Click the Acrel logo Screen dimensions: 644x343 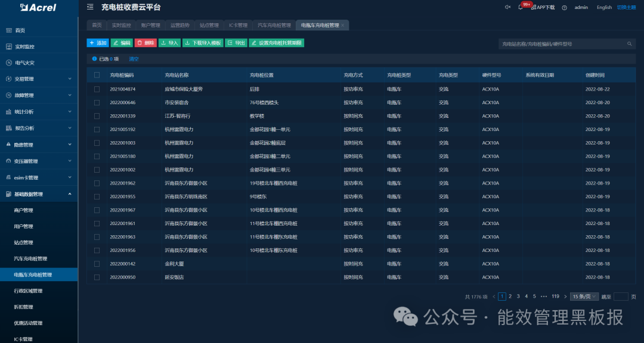(38, 7)
